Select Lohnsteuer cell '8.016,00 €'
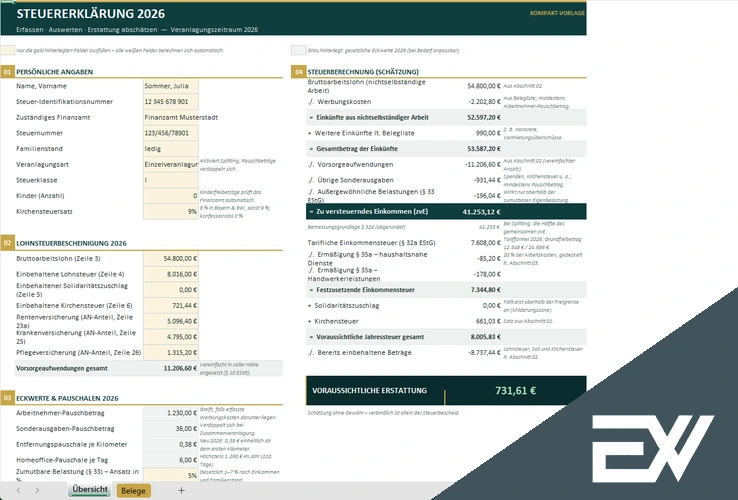This screenshot has height=500, width=738. pos(170,274)
